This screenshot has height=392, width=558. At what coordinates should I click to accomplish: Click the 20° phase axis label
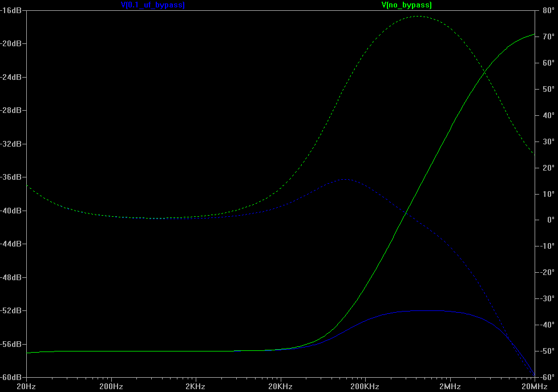point(548,168)
